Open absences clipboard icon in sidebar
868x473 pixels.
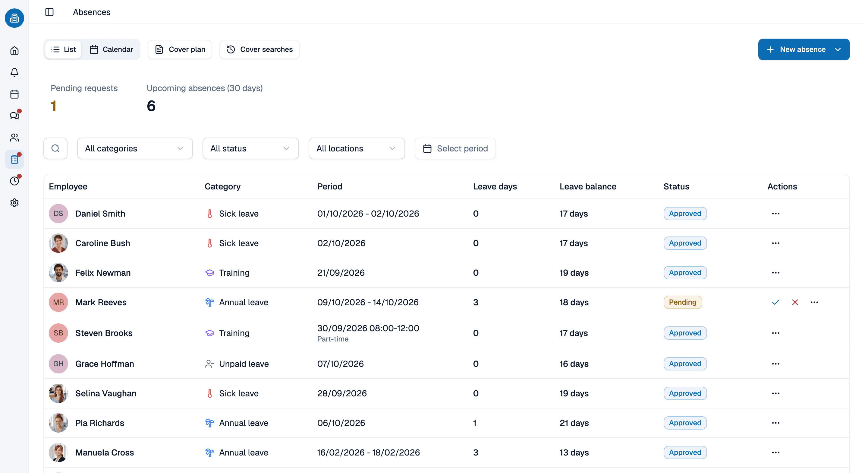coord(14,159)
